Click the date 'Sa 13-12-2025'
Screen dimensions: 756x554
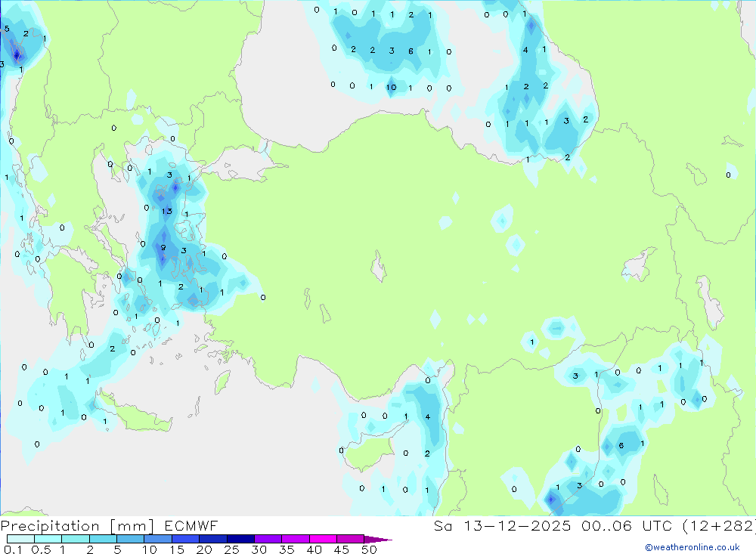point(503,526)
